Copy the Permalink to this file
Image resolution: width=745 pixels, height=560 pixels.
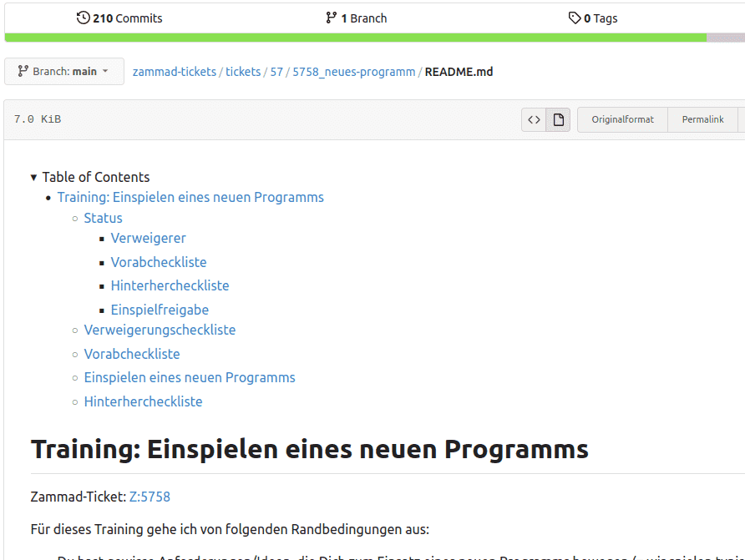(x=702, y=119)
